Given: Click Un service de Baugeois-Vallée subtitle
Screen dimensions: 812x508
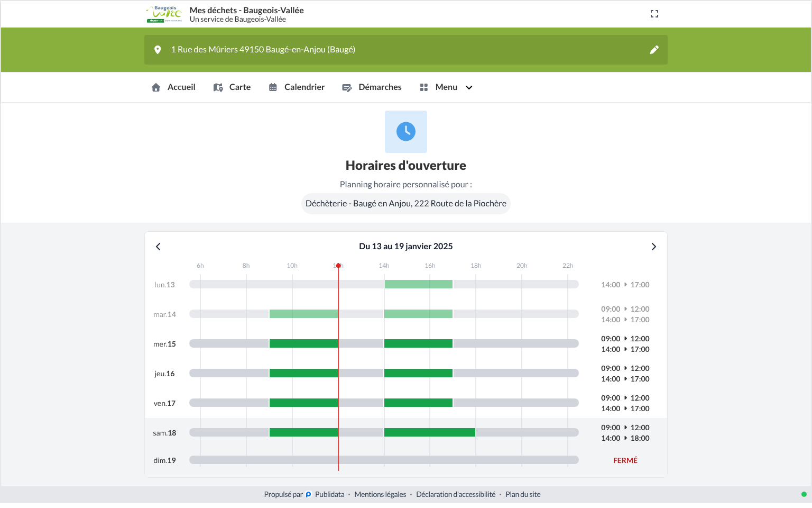Looking at the screenshot, I should [x=238, y=20].
